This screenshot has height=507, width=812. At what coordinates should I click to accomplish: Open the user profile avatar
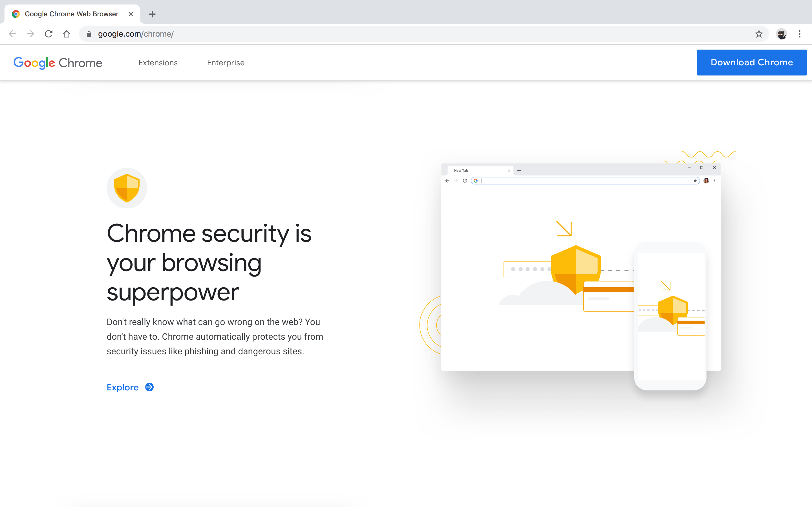point(781,34)
